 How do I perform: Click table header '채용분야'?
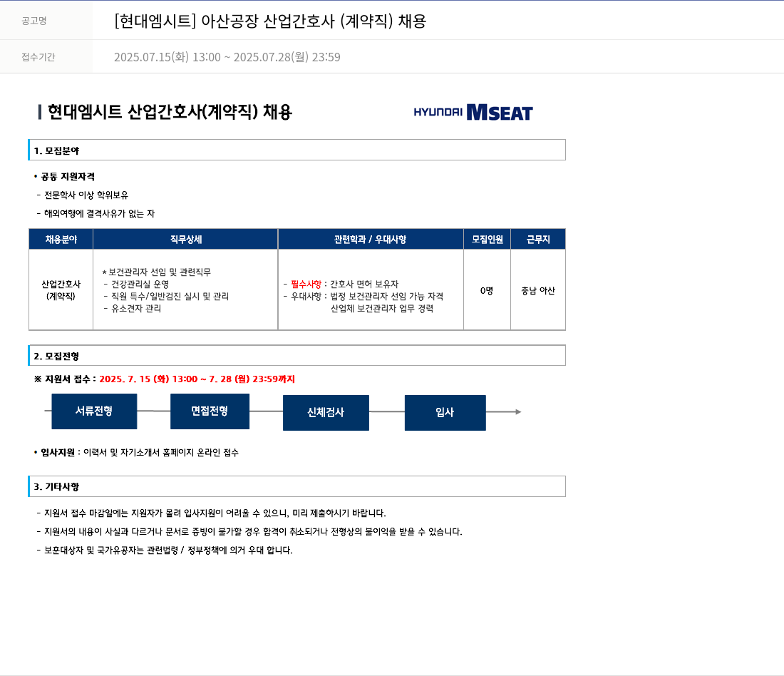click(61, 239)
